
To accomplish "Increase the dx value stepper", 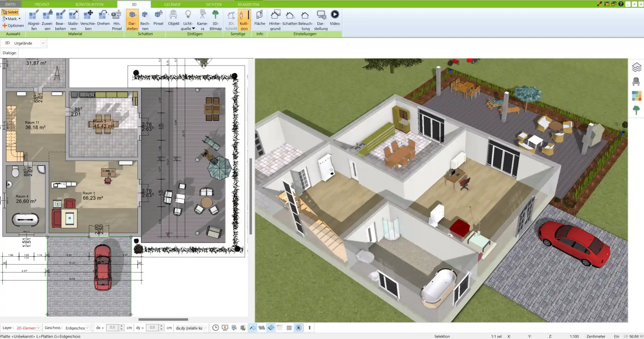I will 122,326.
